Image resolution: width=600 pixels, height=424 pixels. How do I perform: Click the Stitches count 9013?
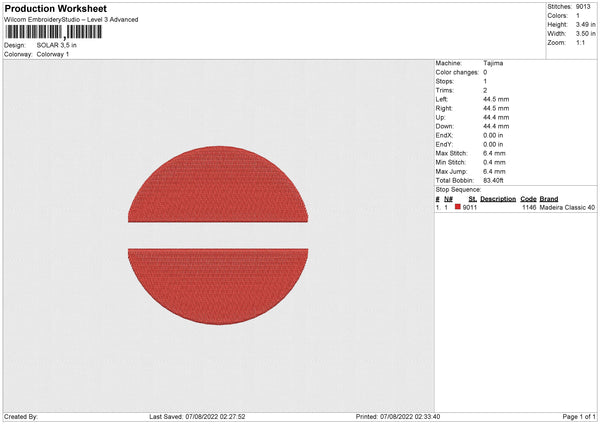[585, 7]
